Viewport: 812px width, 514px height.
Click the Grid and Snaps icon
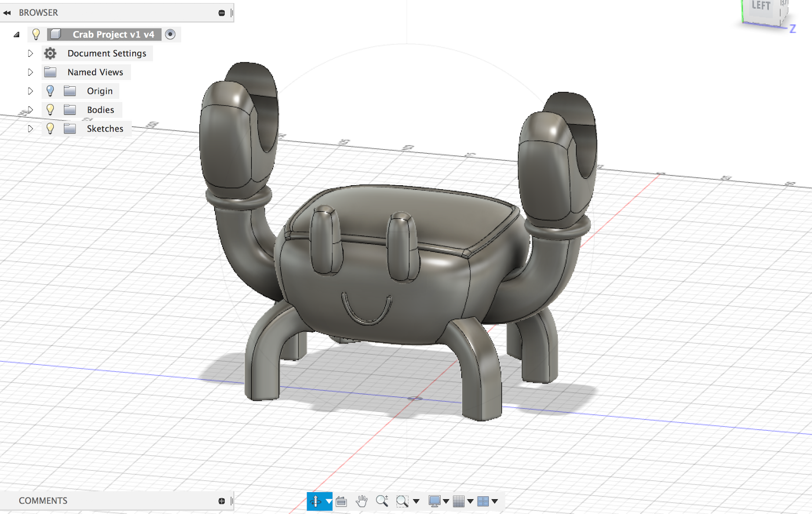click(459, 501)
